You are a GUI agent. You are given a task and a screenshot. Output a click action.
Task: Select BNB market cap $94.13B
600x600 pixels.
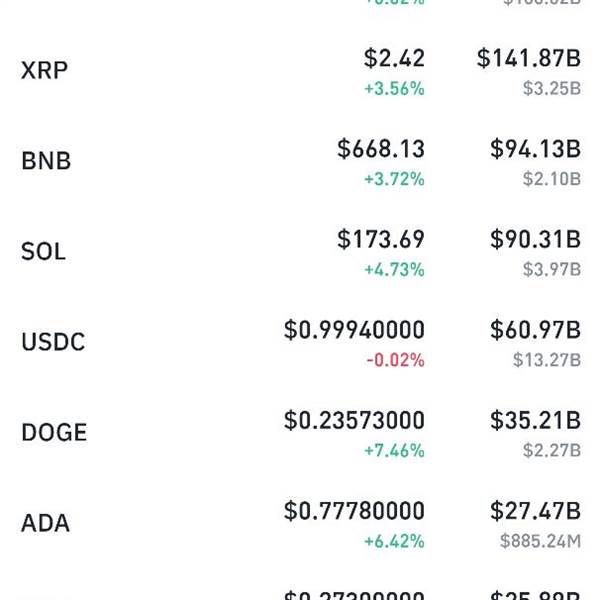click(535, 148)
